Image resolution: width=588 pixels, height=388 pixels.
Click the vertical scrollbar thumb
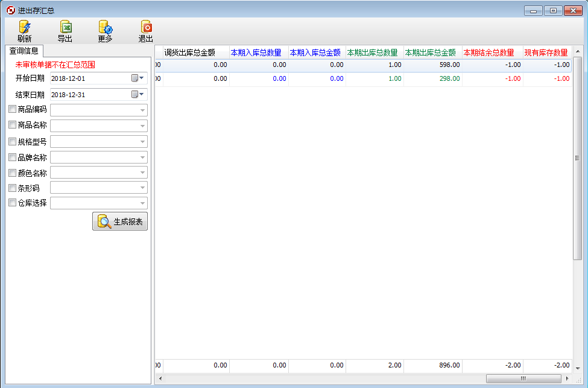[577, 158]
